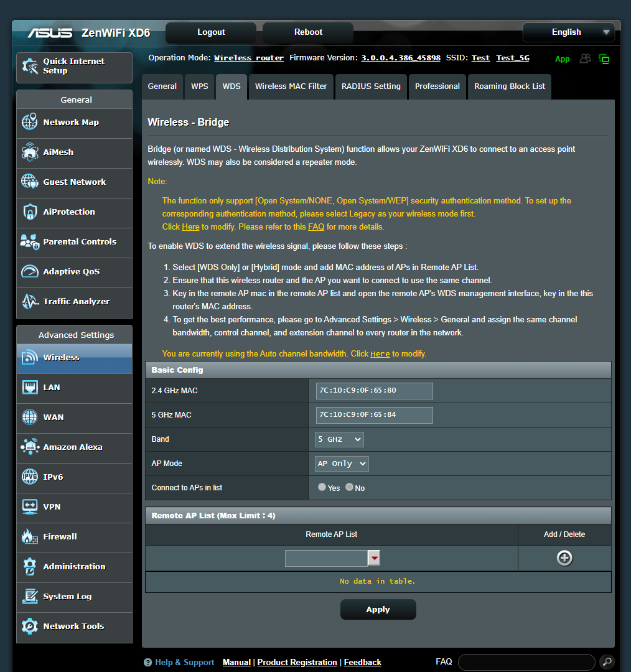Click the AiProtection shield icon
Image resolution: width=631 pixels, height=672 pixels.
(x=30, y=212)
